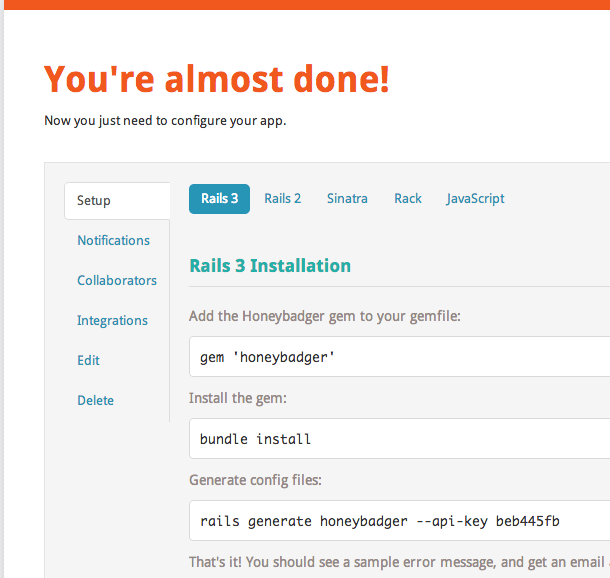610x578 pixels.
Task: Open the Setup sidebar tab
Action: tap(94, 200)
